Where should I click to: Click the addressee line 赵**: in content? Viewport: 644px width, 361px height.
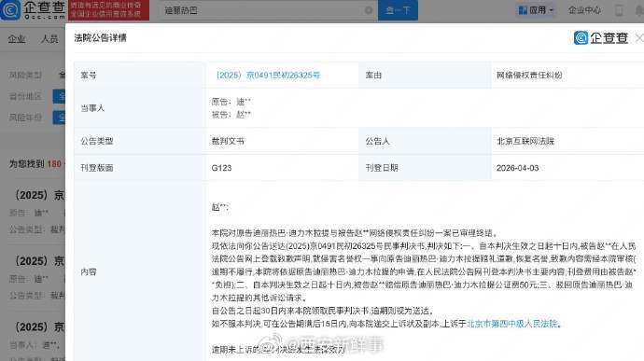tap(219, 207)
